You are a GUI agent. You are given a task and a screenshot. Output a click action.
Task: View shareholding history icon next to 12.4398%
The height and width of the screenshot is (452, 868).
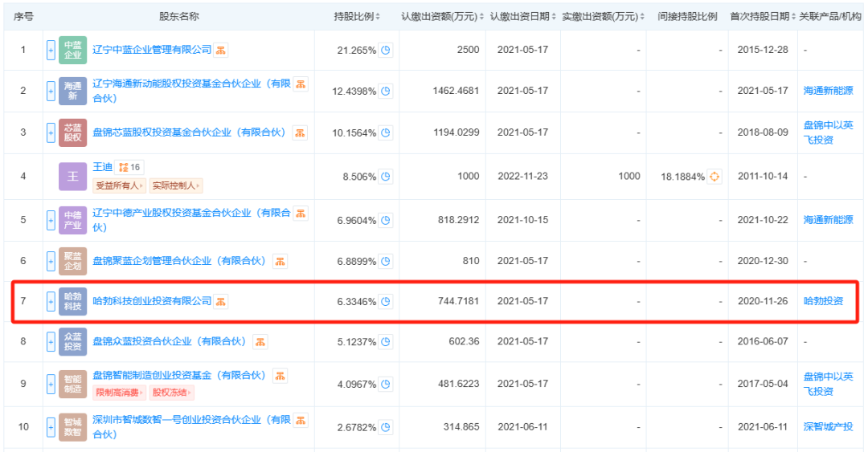pyautogui.click(x=386, y=91)
